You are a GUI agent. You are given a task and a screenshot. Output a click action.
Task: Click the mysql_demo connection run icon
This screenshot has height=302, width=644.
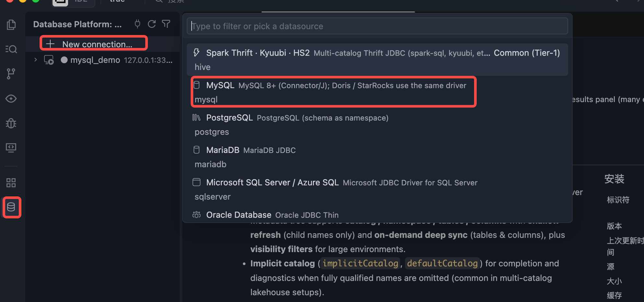pos(49,60)
